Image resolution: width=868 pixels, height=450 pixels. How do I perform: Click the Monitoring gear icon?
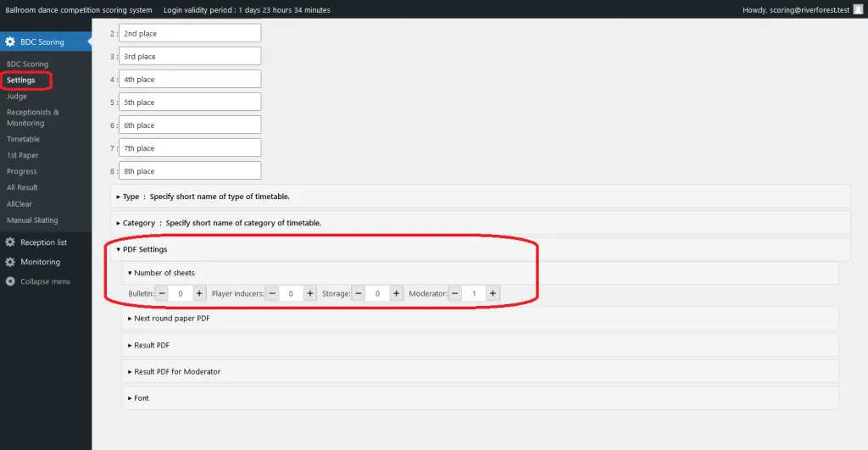click(10, 262)
